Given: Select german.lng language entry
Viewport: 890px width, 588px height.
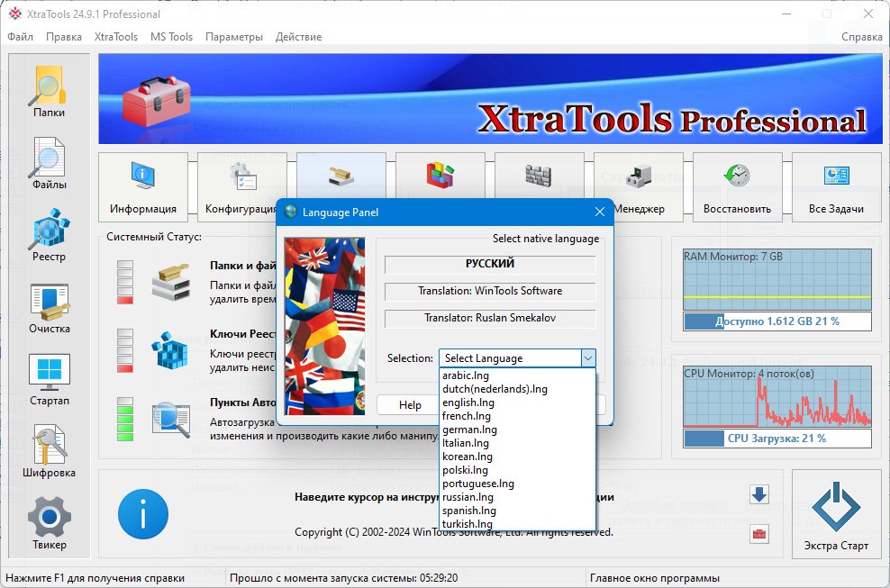Looking at the screenshot, I should tap(469, 430).
